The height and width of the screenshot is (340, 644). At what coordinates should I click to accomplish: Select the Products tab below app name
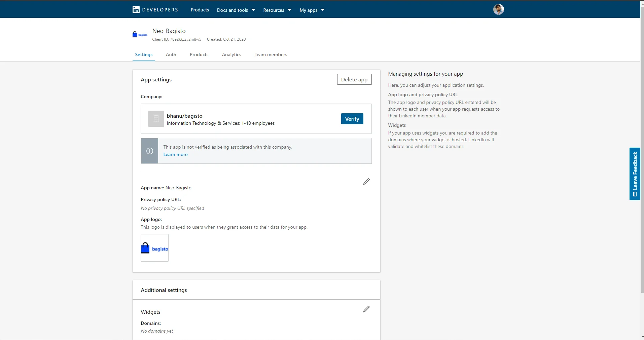tap(199, 54)
